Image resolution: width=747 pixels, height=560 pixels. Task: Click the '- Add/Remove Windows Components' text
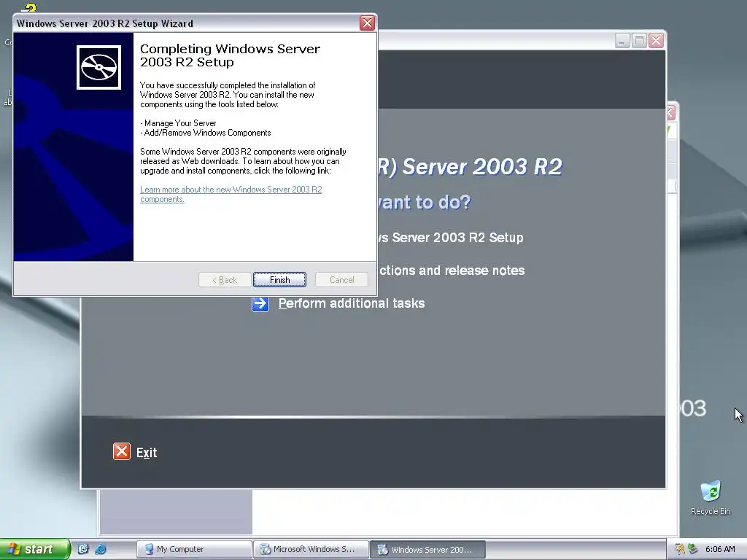(x=205, y=133)
